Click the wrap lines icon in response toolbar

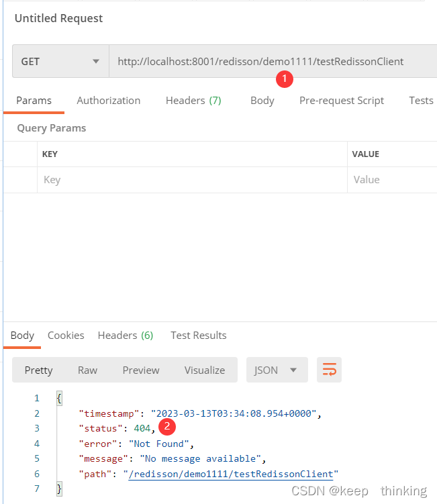pos(329,370)
